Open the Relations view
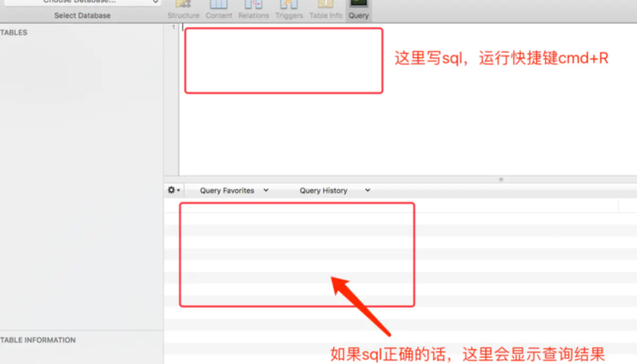Image resolution: width=637 pixels, height=364 pixels. tap(254, 10)
